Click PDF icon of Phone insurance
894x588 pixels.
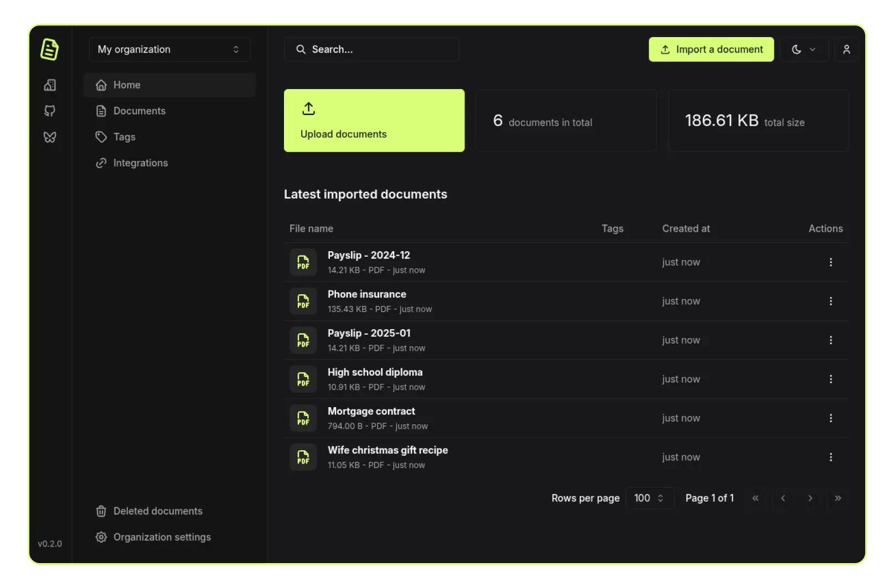(303, 301)
